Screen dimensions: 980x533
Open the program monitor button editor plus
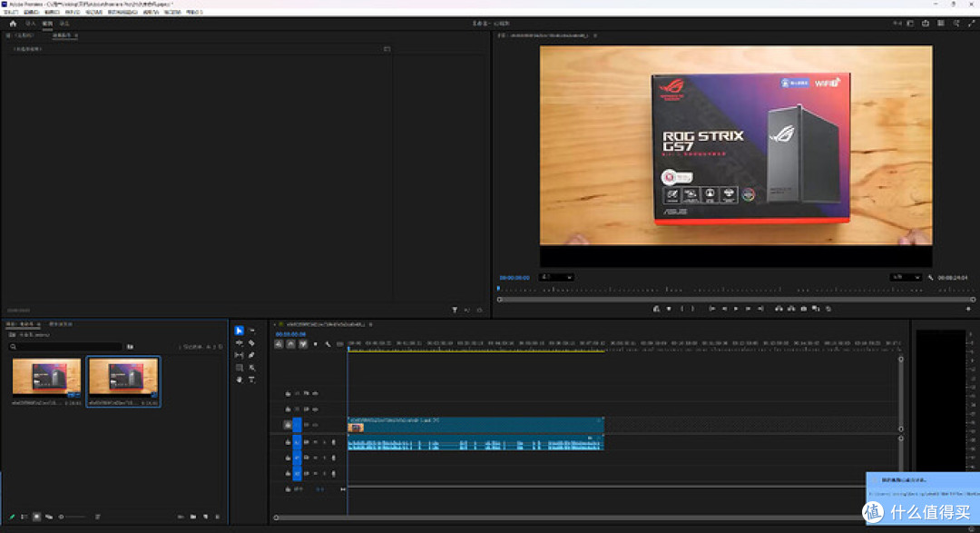969,309
